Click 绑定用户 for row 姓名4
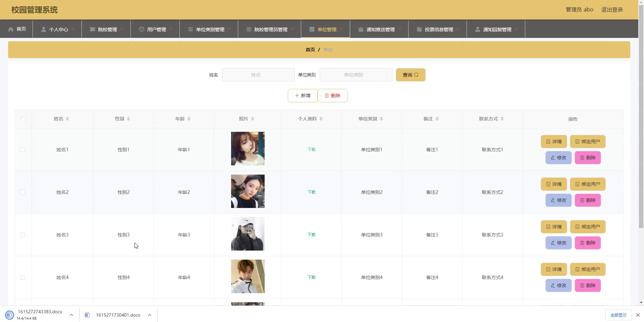This screenshot has height=322, width=644. [x=588, y=269]
